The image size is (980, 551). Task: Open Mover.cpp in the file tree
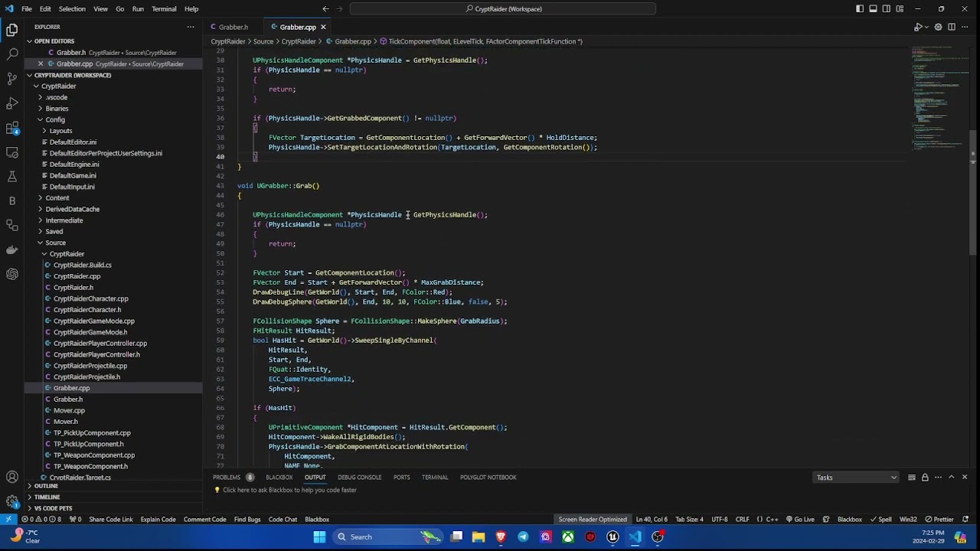tap(69, 411)
